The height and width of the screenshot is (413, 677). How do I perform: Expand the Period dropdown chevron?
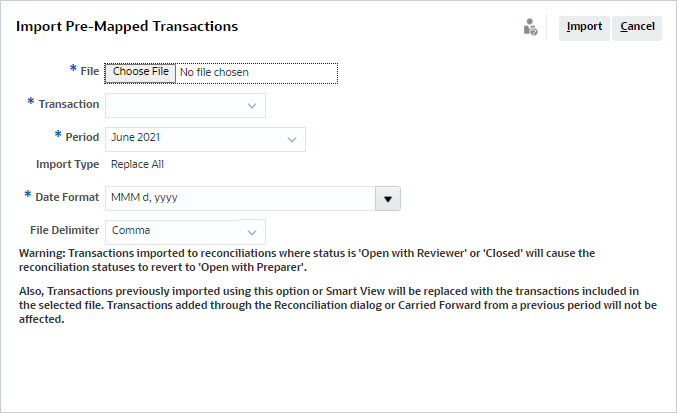[x=292, y=138]
